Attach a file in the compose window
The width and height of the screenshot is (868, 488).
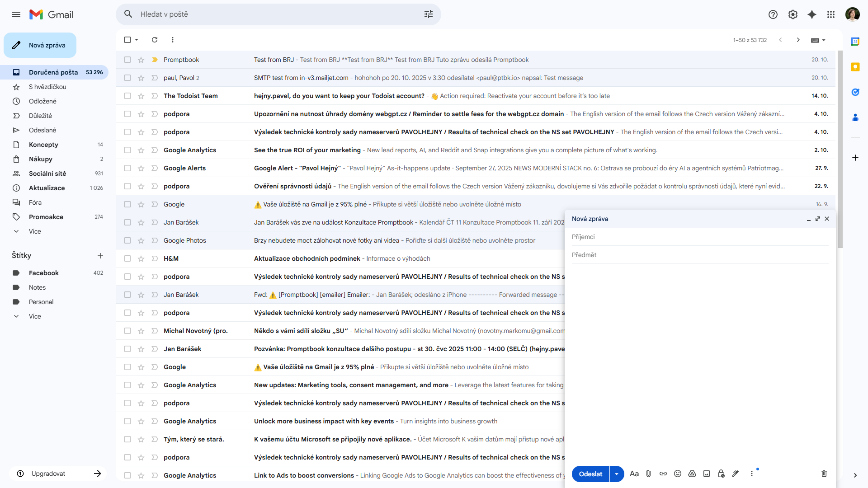[649, 474]
